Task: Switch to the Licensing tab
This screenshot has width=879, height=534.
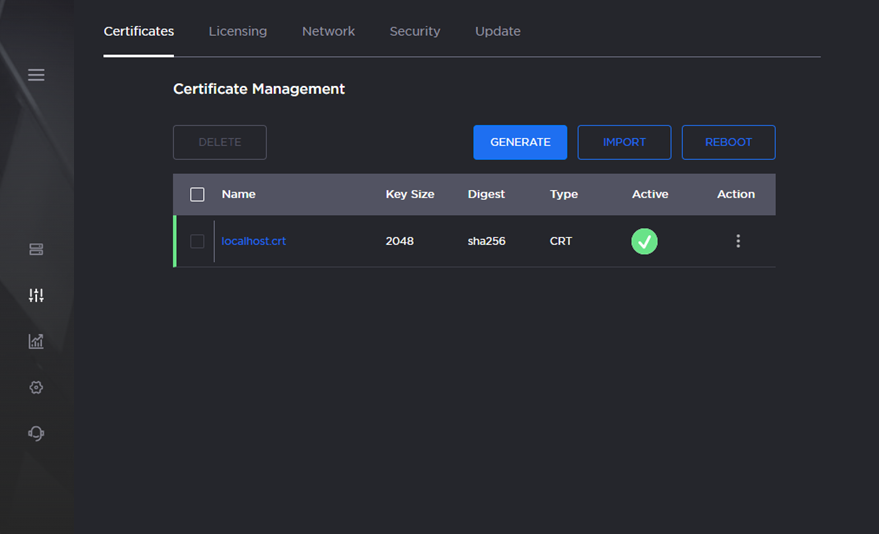Action: coord(237,31)
